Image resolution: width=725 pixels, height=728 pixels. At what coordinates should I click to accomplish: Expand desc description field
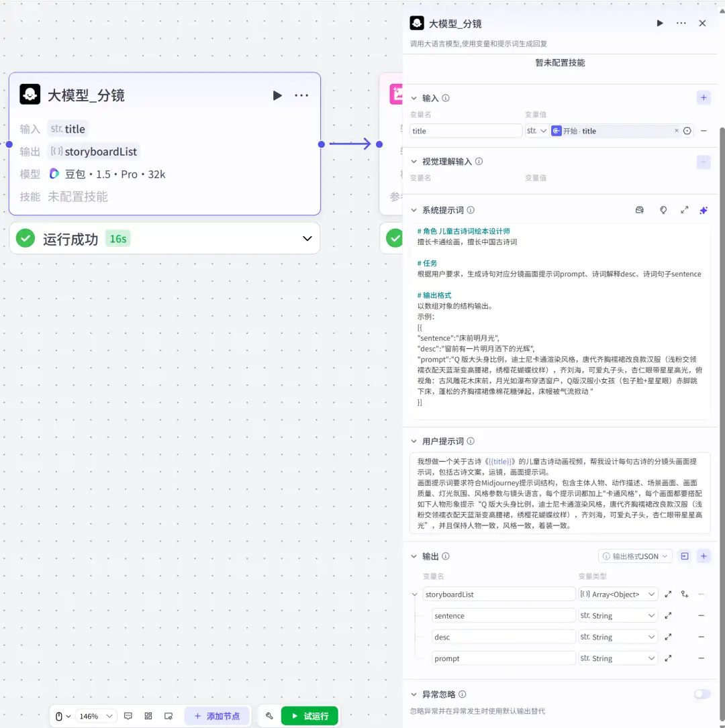[668, 637]
